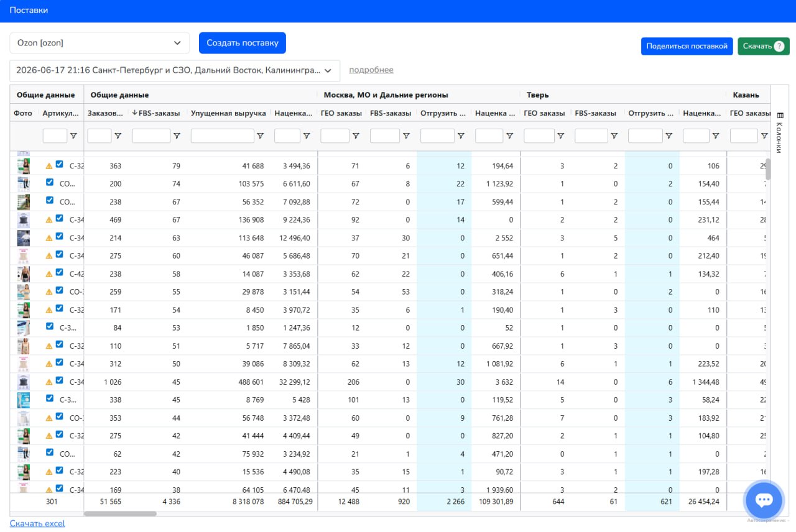Click filter icon under Артикул column
This screenshot has height=532, width=796.
[73, 136]
